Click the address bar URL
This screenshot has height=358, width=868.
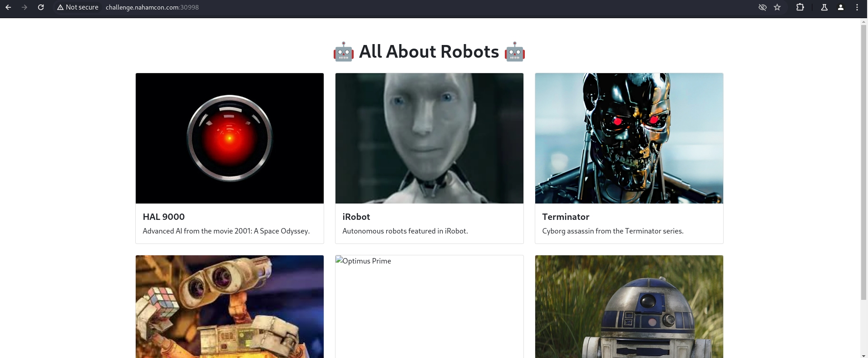click(152, 7)
